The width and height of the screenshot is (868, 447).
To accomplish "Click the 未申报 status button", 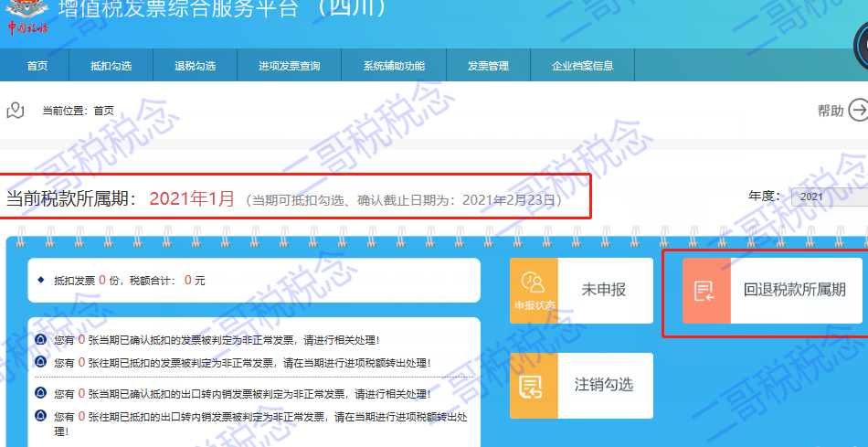I will pos(604,290).
